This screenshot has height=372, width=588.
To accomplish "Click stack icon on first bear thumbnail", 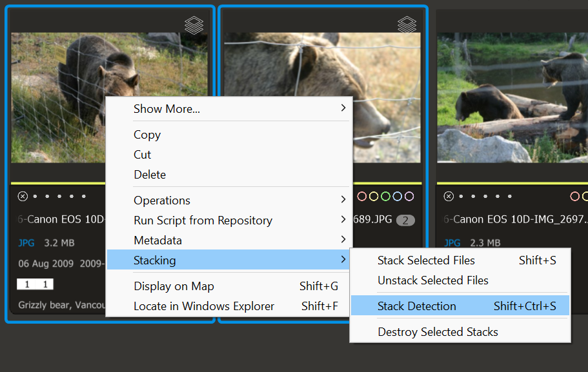I will coord(194,25).
